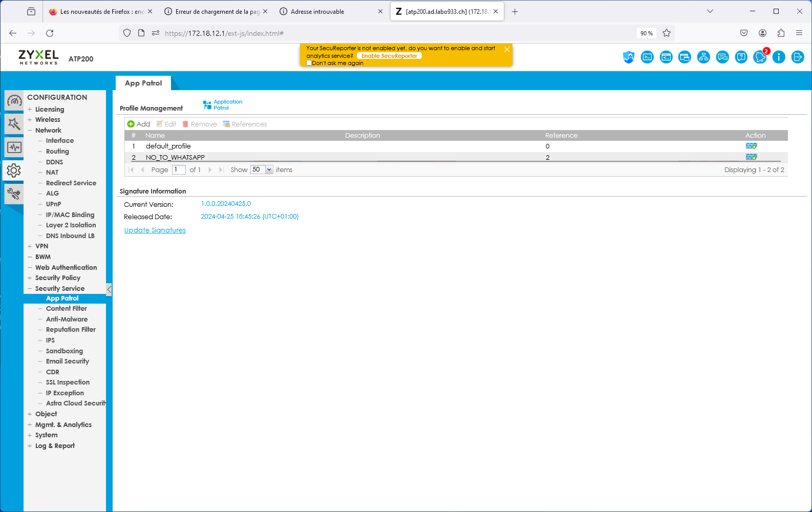Click the Add button
812x512 pixels.
139,124
